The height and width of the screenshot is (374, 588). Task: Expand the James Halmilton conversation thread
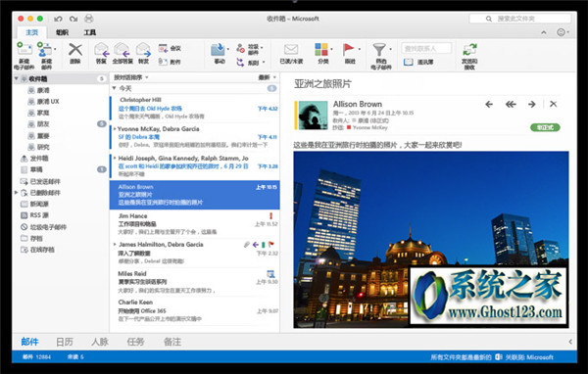115,245
